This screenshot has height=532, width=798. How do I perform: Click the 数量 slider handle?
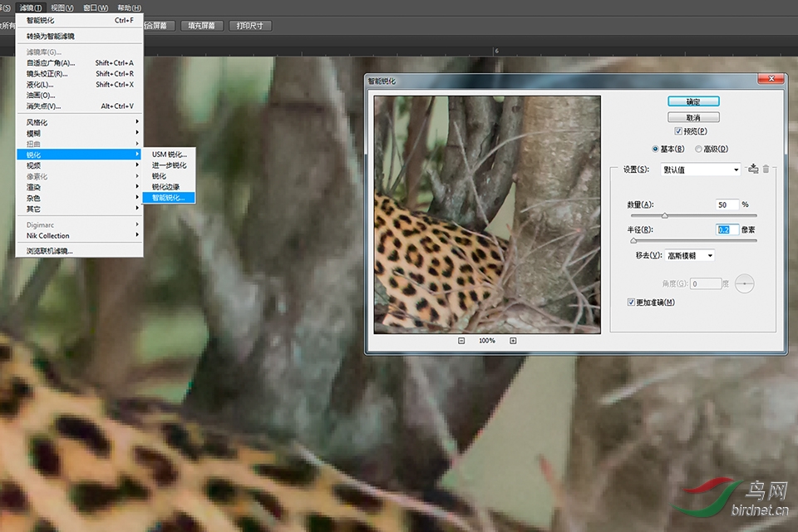665,215
